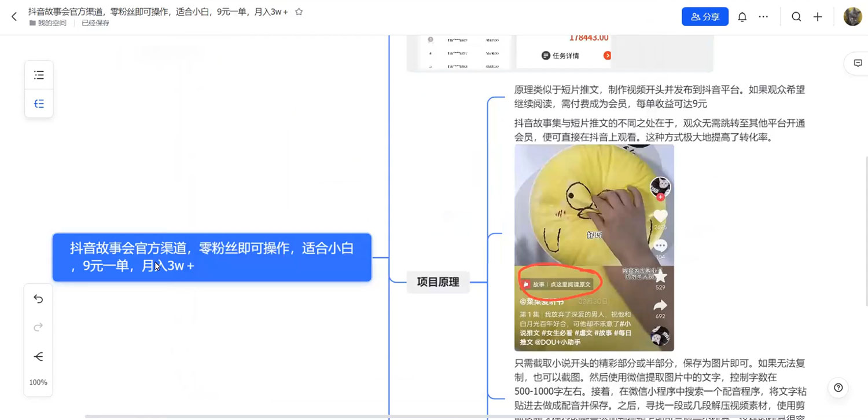This screenshot has width=868, height=420.
Task: Open the account menu via the avatar
Action: [852, 16]
